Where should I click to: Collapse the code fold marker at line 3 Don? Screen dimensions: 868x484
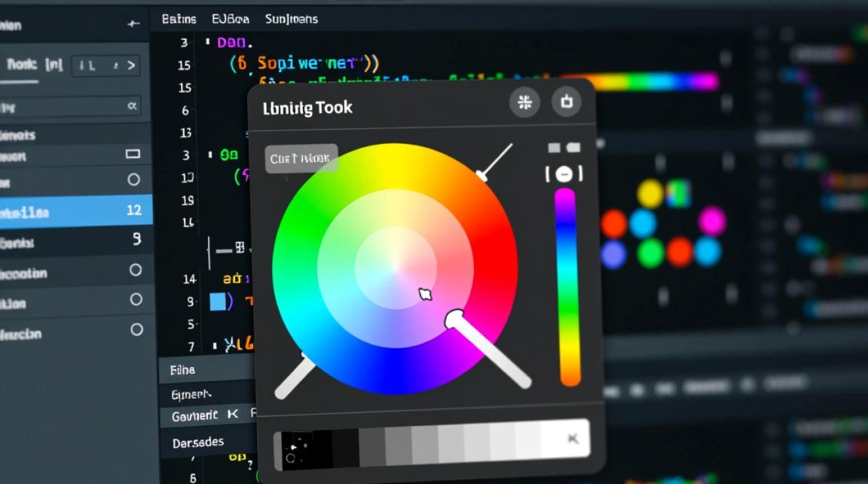pyautogui.click(x=208, y=42)
